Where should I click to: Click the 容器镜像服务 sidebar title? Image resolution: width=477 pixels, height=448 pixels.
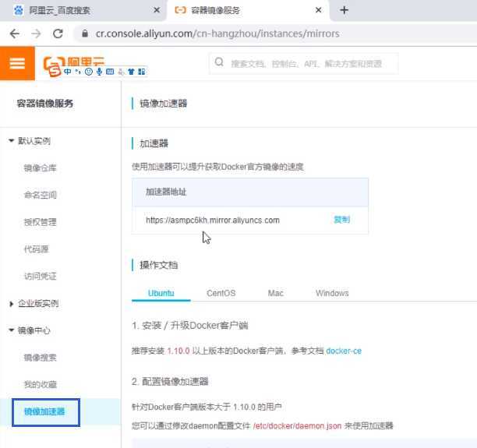45,104
